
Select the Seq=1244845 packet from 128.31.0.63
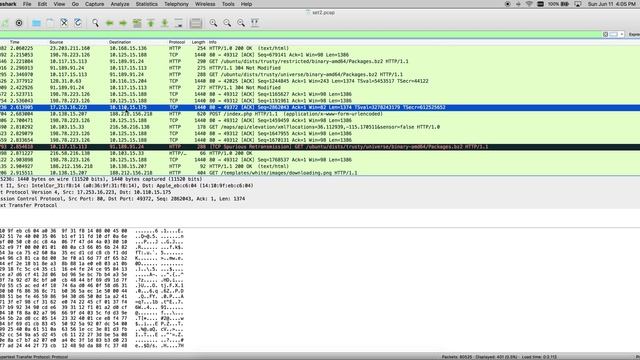(x=320, y=81)
